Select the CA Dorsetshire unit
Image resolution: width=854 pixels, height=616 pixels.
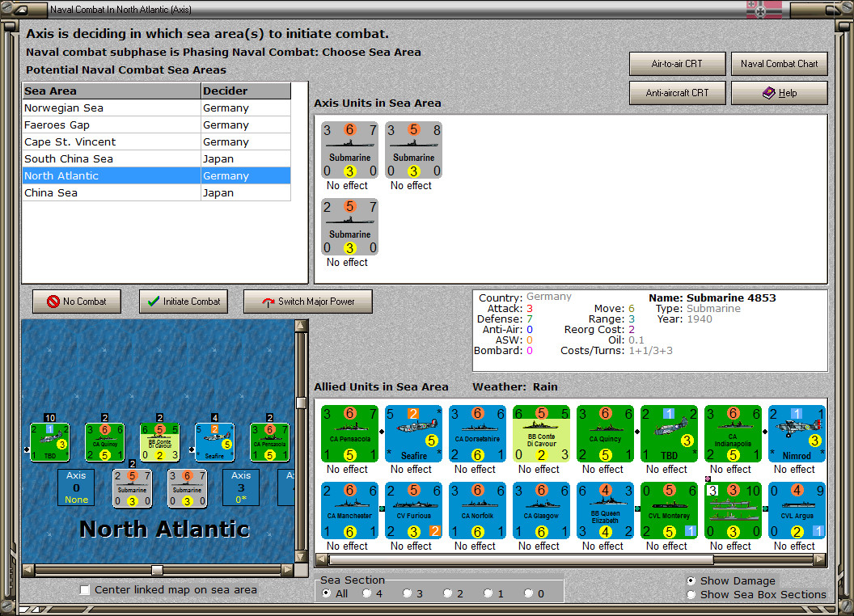(478, 433)
